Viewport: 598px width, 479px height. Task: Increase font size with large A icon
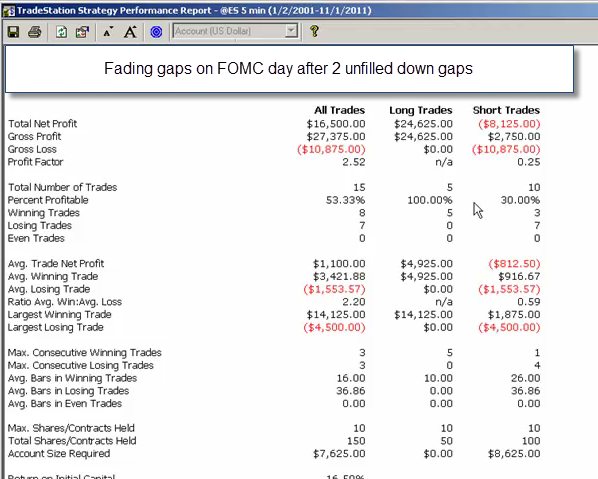[130, 32]
